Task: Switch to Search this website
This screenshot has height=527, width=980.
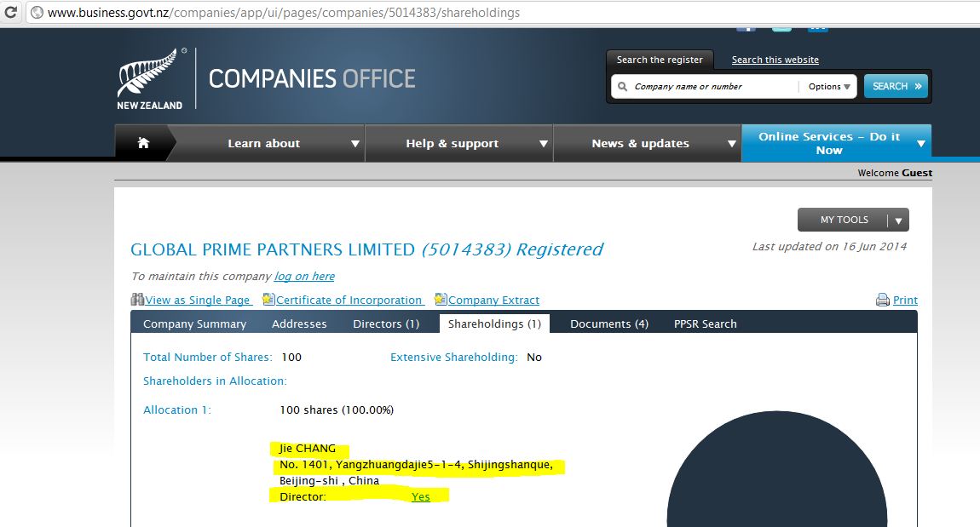Action: (x=775, y=60)
